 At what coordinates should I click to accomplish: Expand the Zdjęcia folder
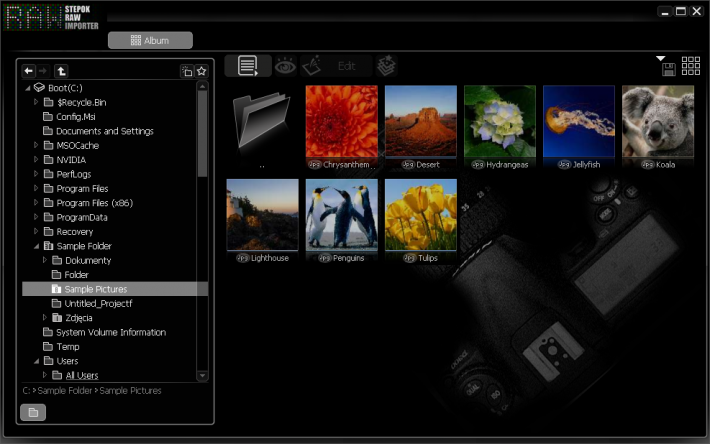tap(45, 318)
